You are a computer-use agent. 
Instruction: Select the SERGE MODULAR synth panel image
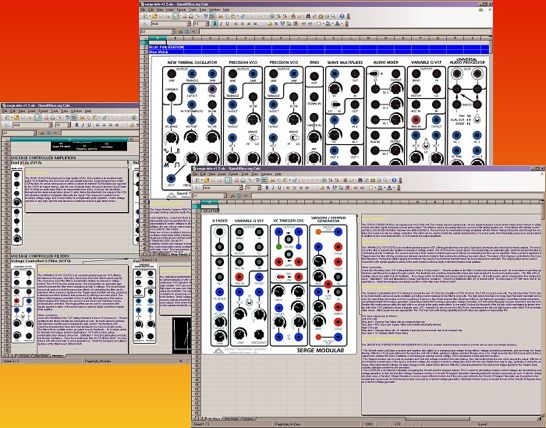tap(279, 285)
